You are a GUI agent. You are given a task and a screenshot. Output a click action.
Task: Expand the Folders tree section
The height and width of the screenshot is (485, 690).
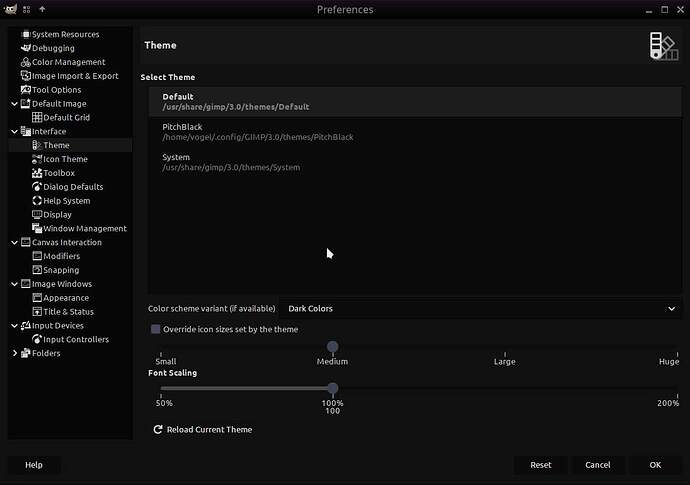point(13,353)
